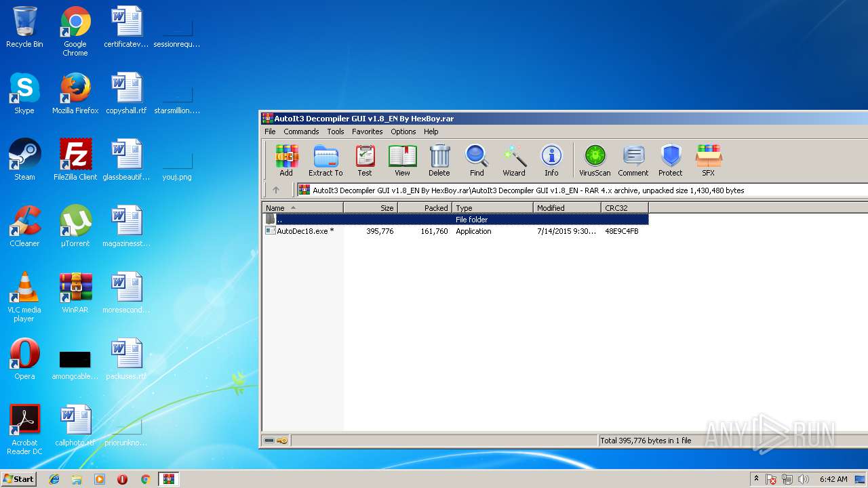Click the drive/key status bar icon
Screen dimensions: 868x488
coord(276,441)
